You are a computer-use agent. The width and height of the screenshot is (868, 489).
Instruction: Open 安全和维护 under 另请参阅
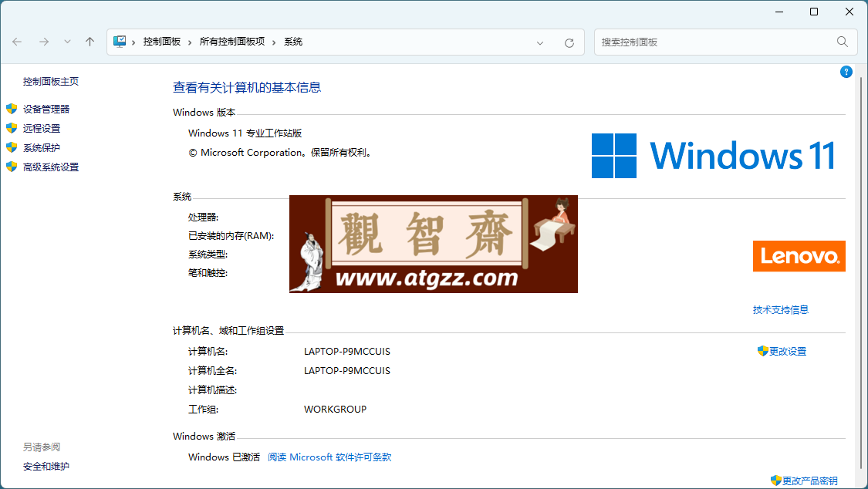(46, 467)
